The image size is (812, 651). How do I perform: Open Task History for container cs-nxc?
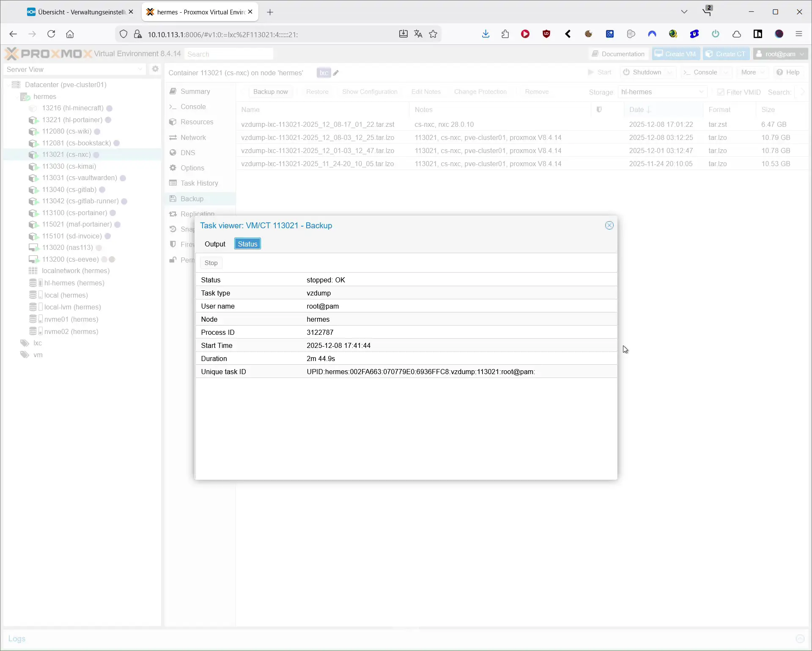click(x=199, y=183)
